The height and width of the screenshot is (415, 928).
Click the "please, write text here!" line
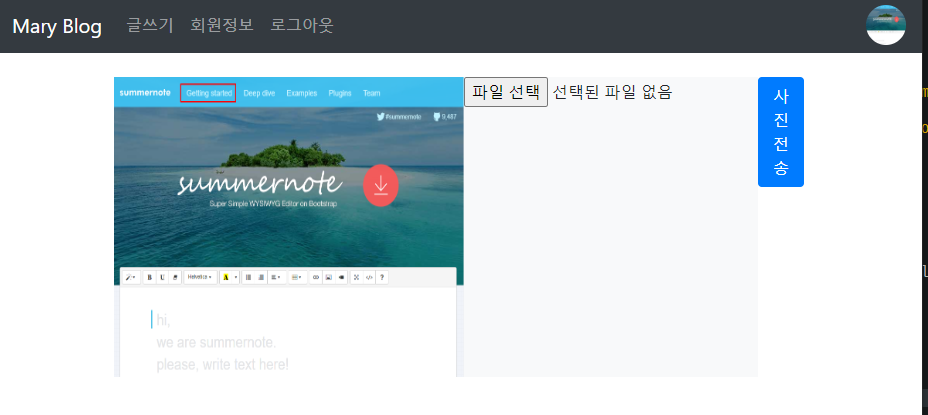coord(223,365)
